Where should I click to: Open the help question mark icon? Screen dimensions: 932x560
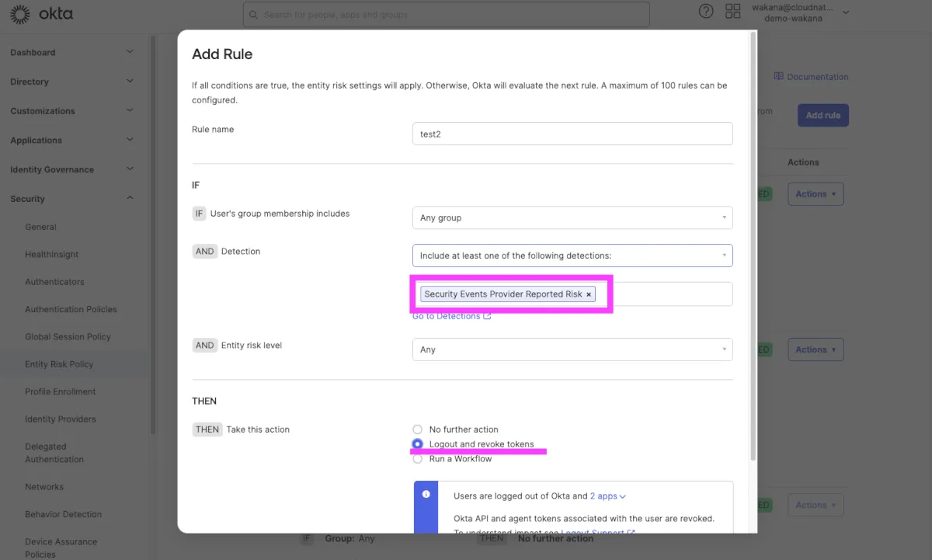pyautogui.click(x=706, y=11)
